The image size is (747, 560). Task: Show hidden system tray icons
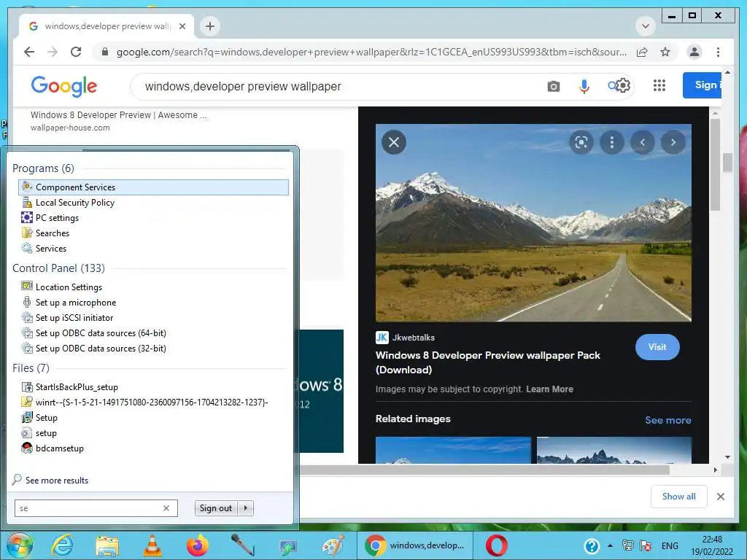point(610,545)
